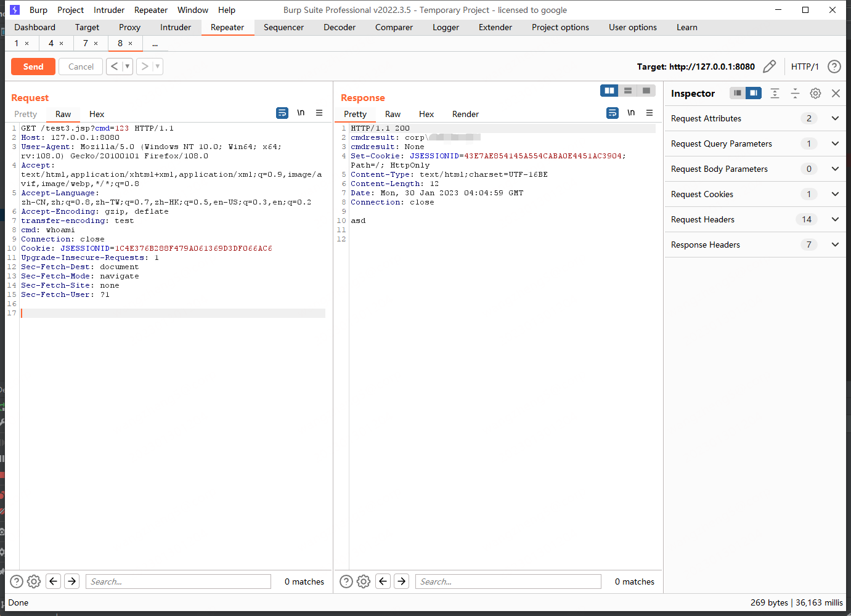The image size is (851, 616).
Task: Switch Response view to Render
Action: [x=465, y=114]
